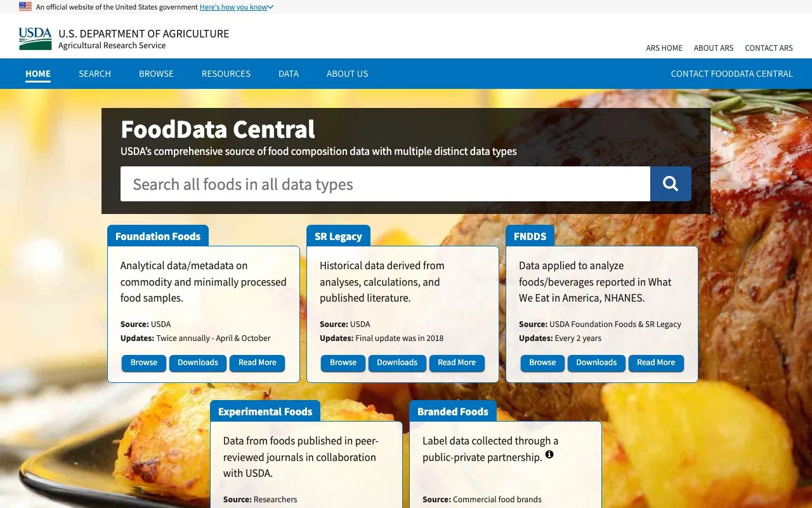Click "Source: Commercial food brands" text

482,500
